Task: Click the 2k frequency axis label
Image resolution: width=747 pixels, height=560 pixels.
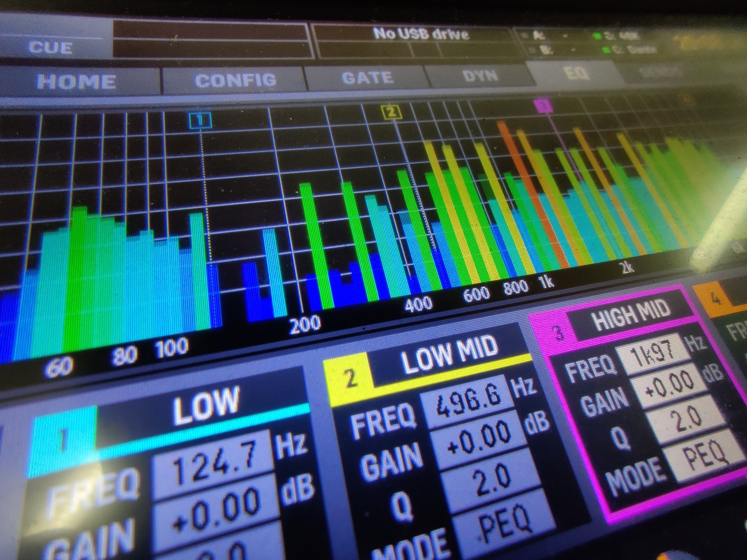Action: point(627,267)
